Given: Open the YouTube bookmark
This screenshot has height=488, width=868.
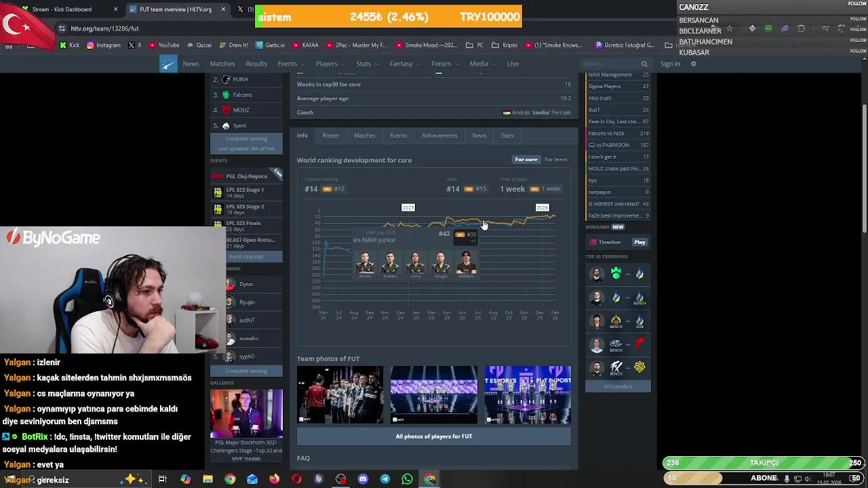Looking at the screenshot, I should [164, 45].
